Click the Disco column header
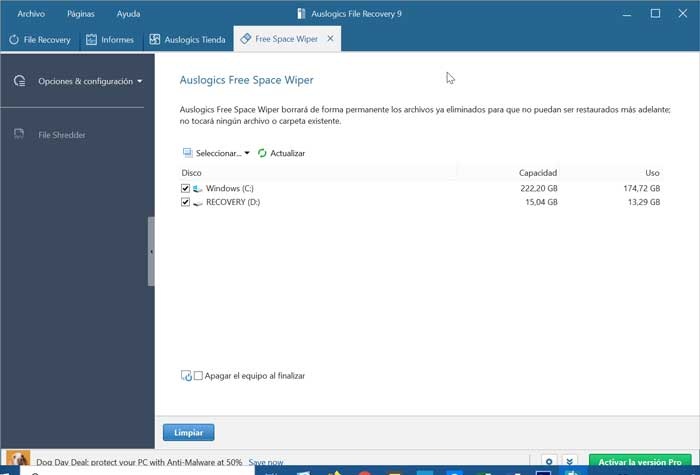 coord(192,173)
